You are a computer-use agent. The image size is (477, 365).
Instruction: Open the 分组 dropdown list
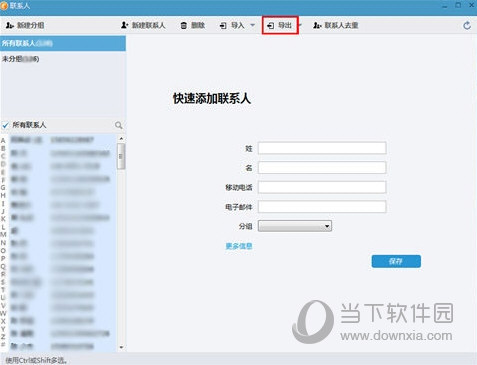tap(295, 226)
